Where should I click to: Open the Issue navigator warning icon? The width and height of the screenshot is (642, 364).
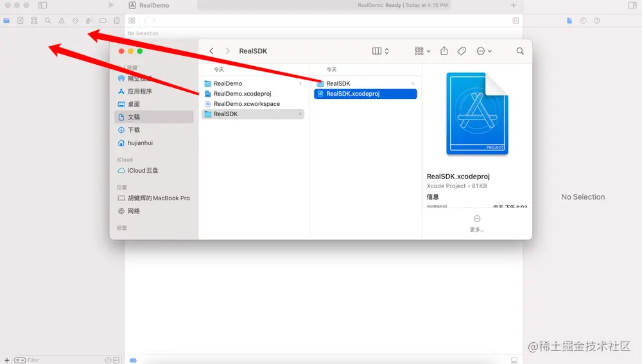(62, 21)
